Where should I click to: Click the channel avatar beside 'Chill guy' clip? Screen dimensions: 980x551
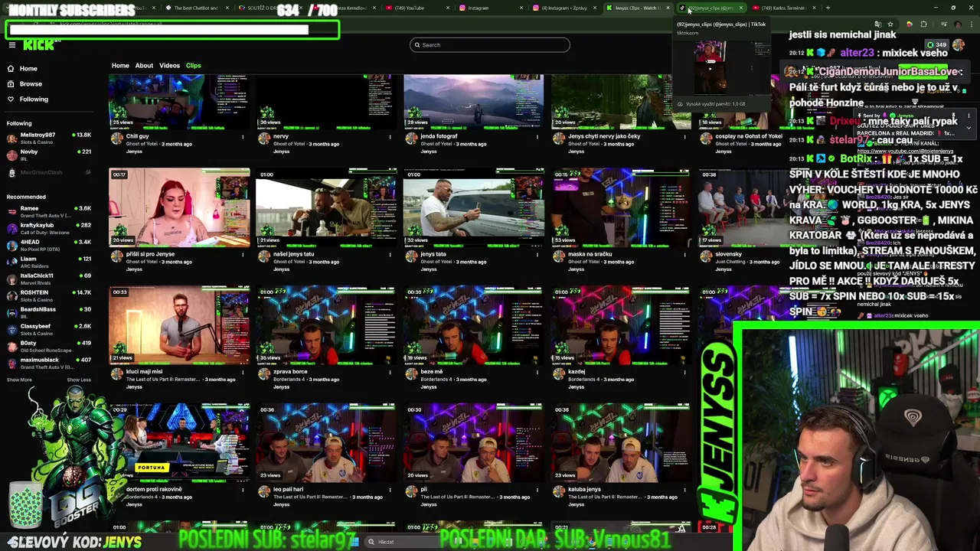(x=117, y=139)
